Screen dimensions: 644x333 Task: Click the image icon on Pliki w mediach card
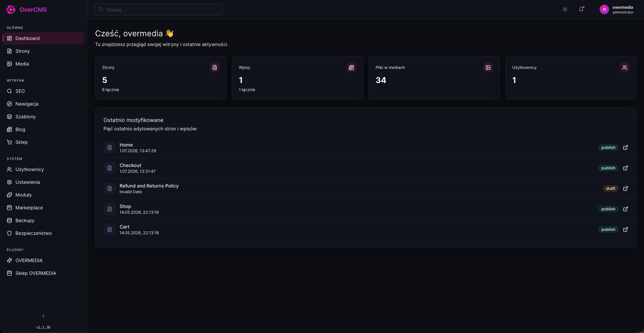click(x=488, y=68)
